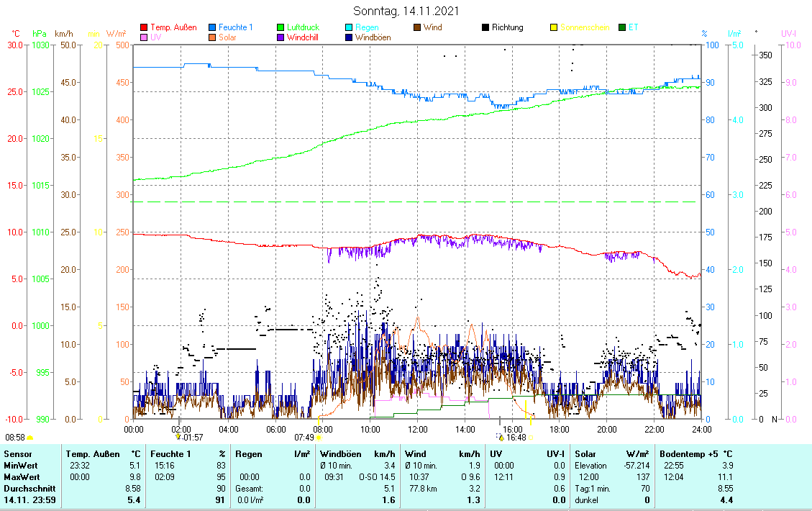Click the ET legend label

(x=633, y=28)
